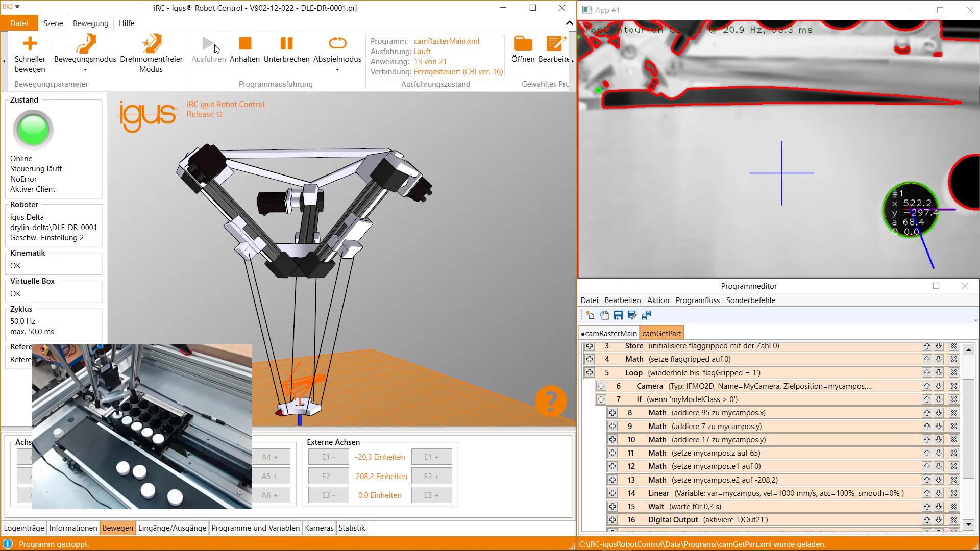This screenshot has width=980, height=551.
Task: Click the E1+ external axis button
Action: point(431,457)
